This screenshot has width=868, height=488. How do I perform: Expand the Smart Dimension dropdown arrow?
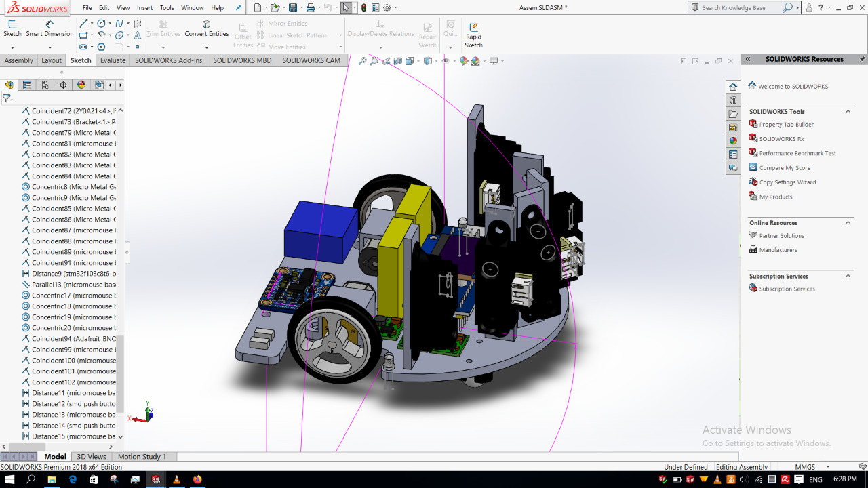click(x=50, y=47)
